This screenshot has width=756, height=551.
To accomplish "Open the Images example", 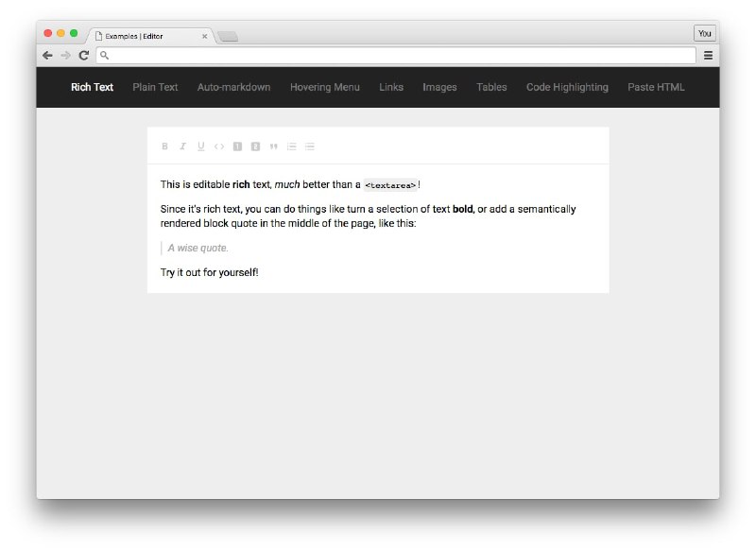I will pyautogui.click(x=439, y=87).
